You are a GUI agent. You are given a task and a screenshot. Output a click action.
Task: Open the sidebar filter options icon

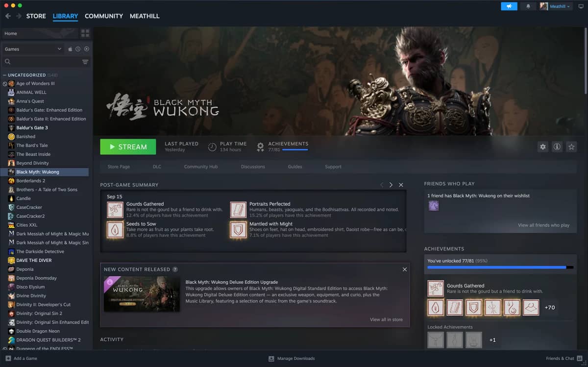85,62
